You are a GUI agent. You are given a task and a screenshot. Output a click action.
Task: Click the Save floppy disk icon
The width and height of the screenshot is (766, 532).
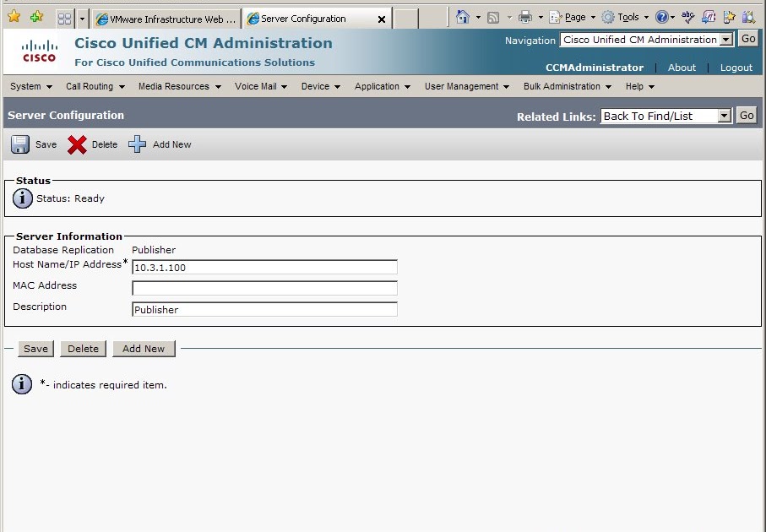[x=20, y=144]
